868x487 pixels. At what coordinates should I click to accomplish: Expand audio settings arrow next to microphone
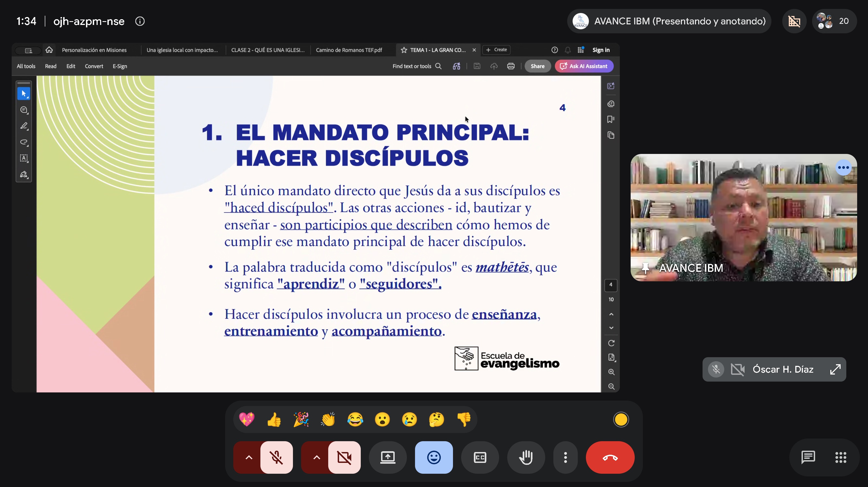(248, 457)
